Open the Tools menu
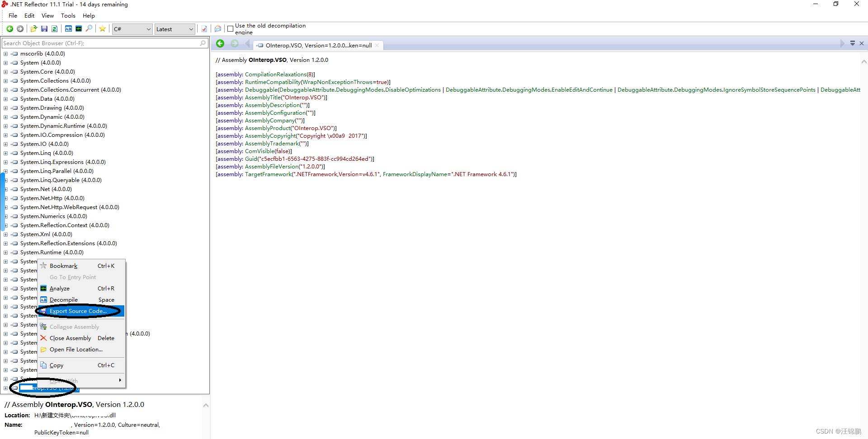This screenshot has width=868, height=439. [68, 15]
